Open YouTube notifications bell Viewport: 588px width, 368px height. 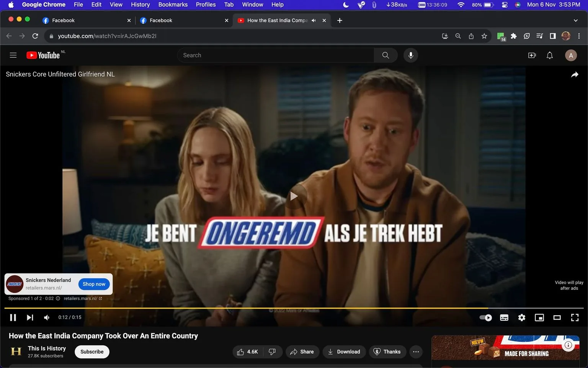click(549, 55)
